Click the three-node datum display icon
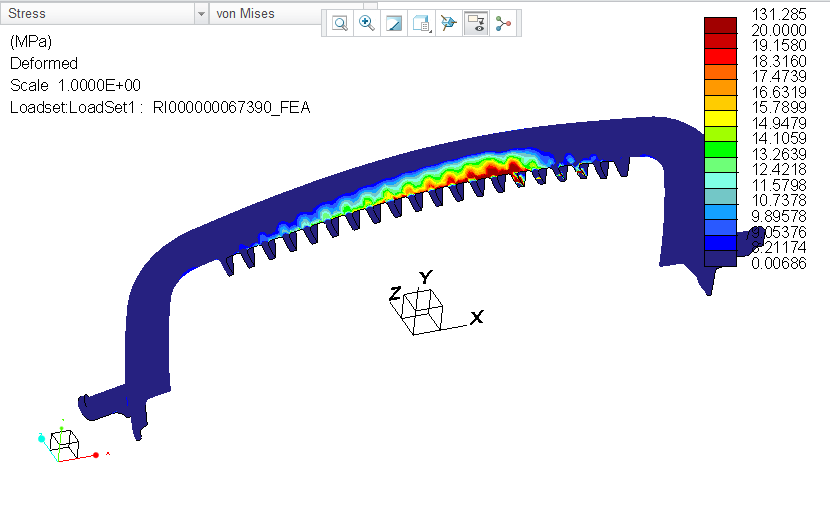This screenshot has width=830, height=516. tap(503, 23)
